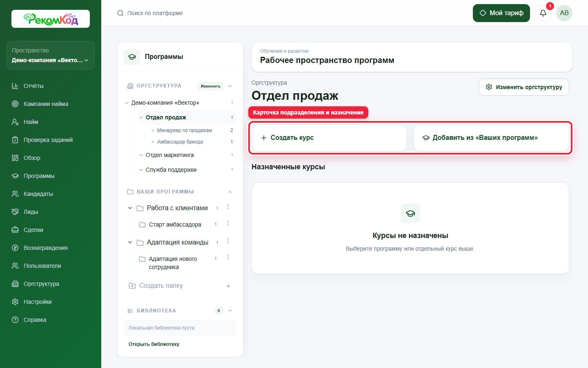Click the Справка question mark icon

point(15,320)
